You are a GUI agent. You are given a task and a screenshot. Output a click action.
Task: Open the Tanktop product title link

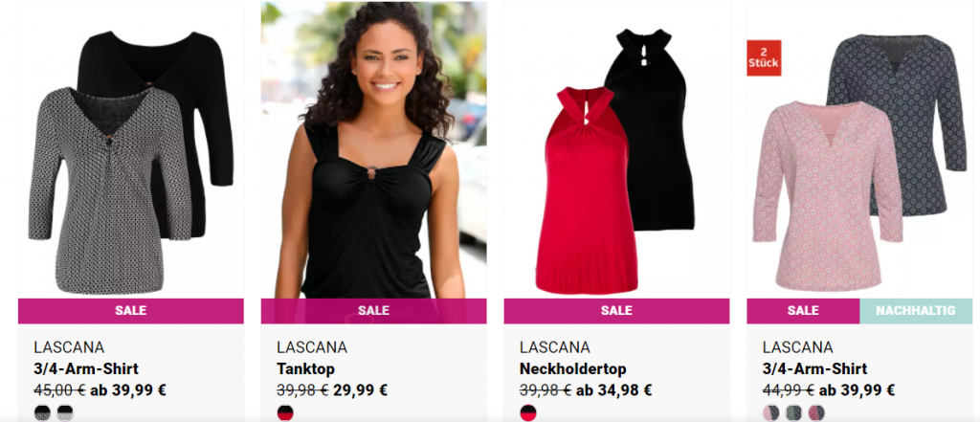pyautogui.click(x=305, y=368)
